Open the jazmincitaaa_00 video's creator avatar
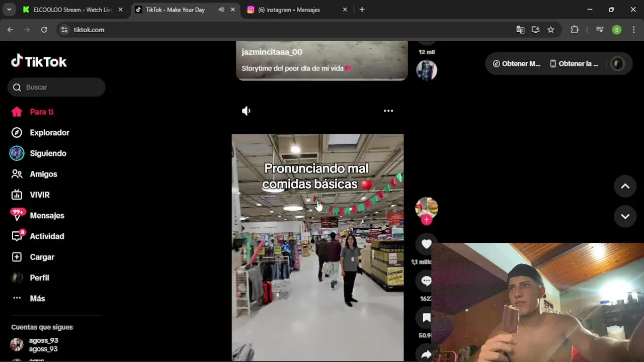 427,70
